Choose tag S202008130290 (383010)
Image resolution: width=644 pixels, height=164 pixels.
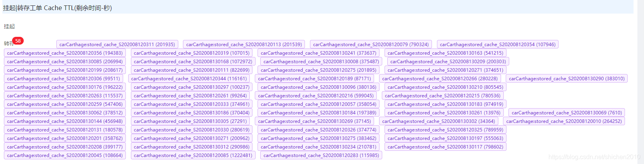(567, 79)
